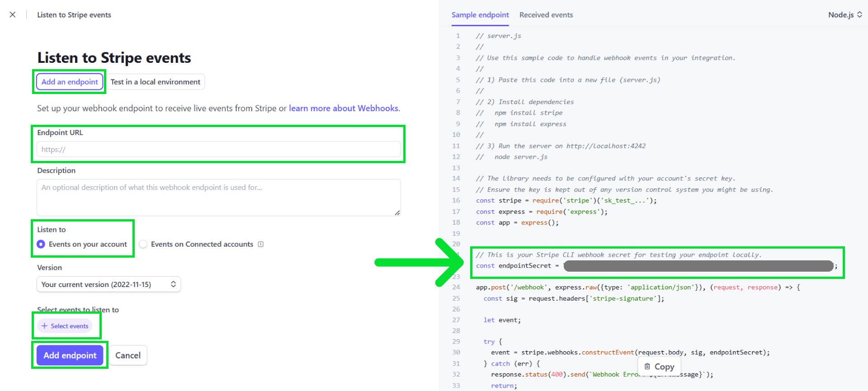
Task: Click the 'const endpointSecret' code line
Action: pyautogui.click(x=656, y=266)
